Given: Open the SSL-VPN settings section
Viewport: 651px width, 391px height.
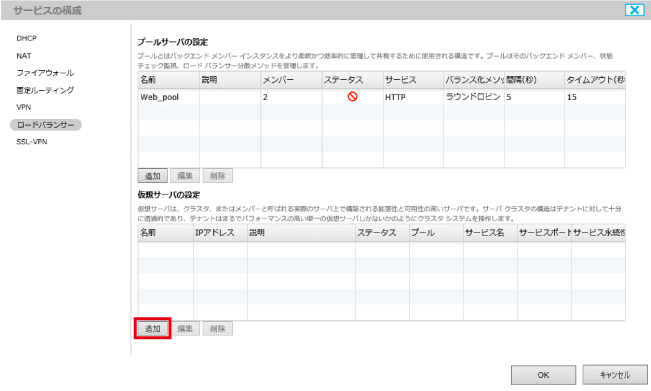Looking at the screenshot, I should click(32, 142).
